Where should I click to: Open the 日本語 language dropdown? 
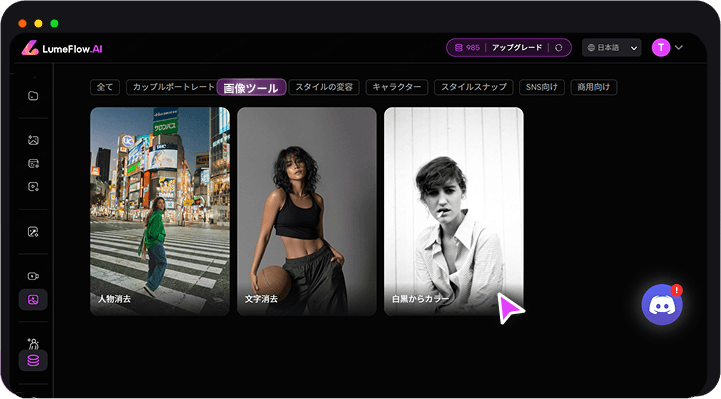pyautogui.click(x=612, y=48)
